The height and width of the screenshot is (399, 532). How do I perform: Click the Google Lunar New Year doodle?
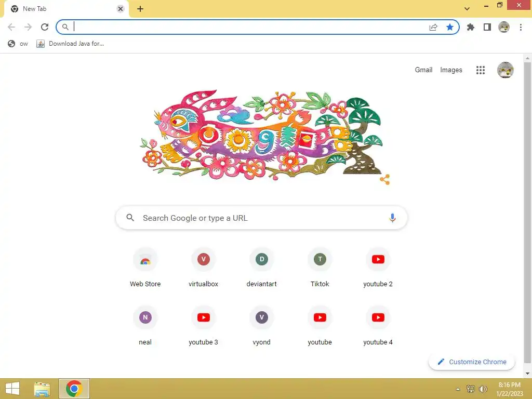[x=261, y=135]
